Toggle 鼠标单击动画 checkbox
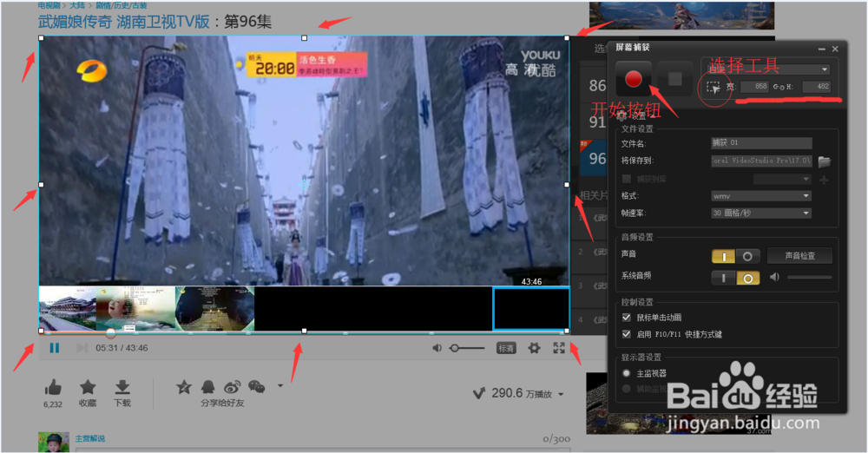868x453 pixels. pyautogui.click(x=627, y=318)
